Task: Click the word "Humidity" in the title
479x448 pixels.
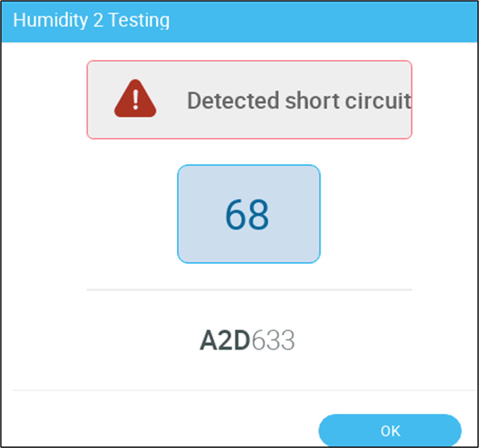Action: (51, 20)
